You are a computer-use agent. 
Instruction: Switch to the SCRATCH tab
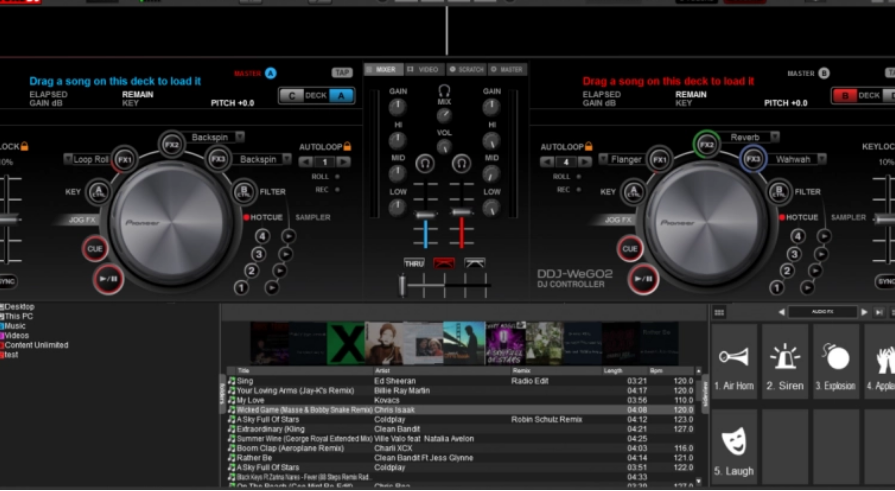pyautogui.click(x=466, y=70)
